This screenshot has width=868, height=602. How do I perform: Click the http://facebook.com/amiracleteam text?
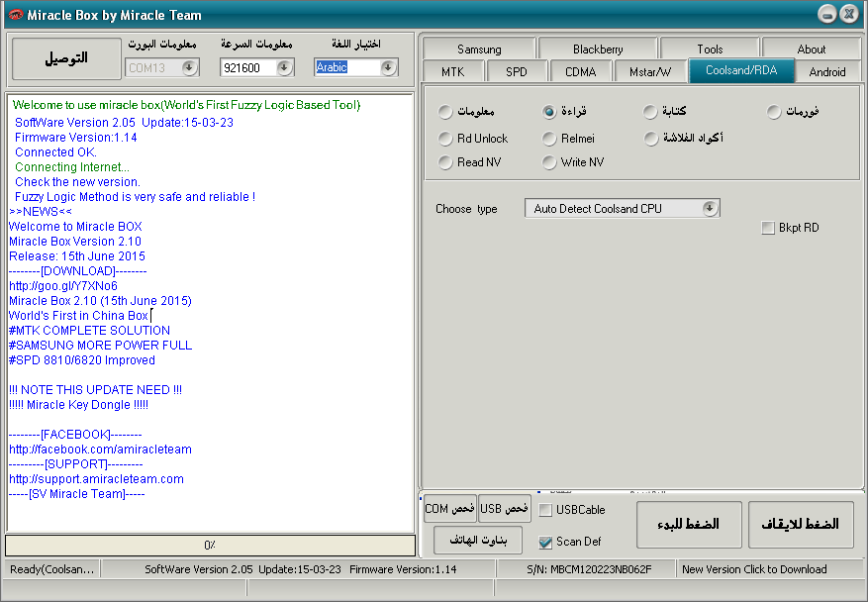pos(100,450)
